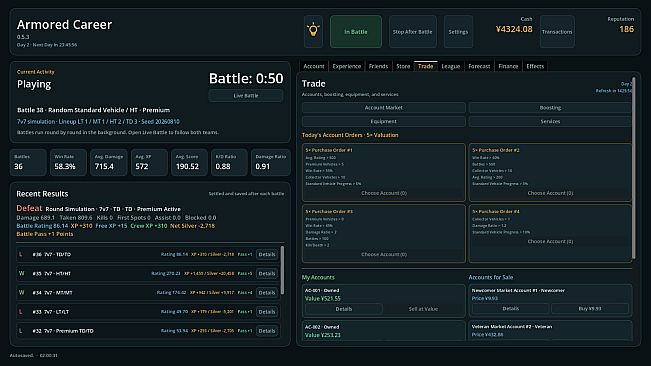This screenshot has height=366, width=651.
Task: Choose account for Purchase Order #1
Action: pyautogui.click(x=384, y=193)
